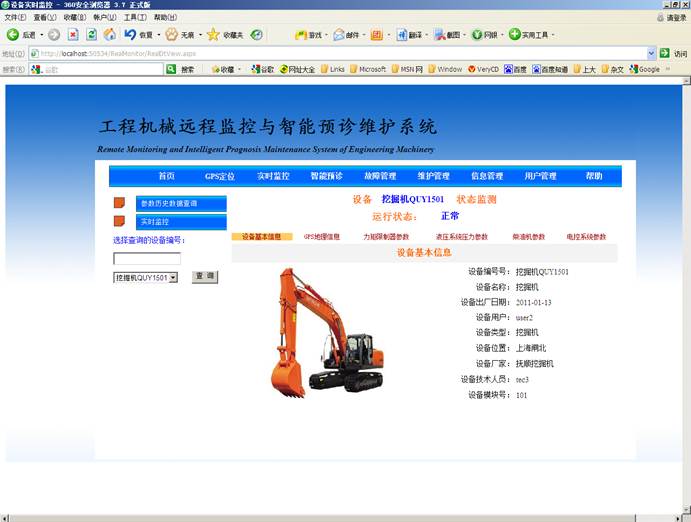
Task: Open the address bar URL dropdown arrow
Action: pos(651,53)
